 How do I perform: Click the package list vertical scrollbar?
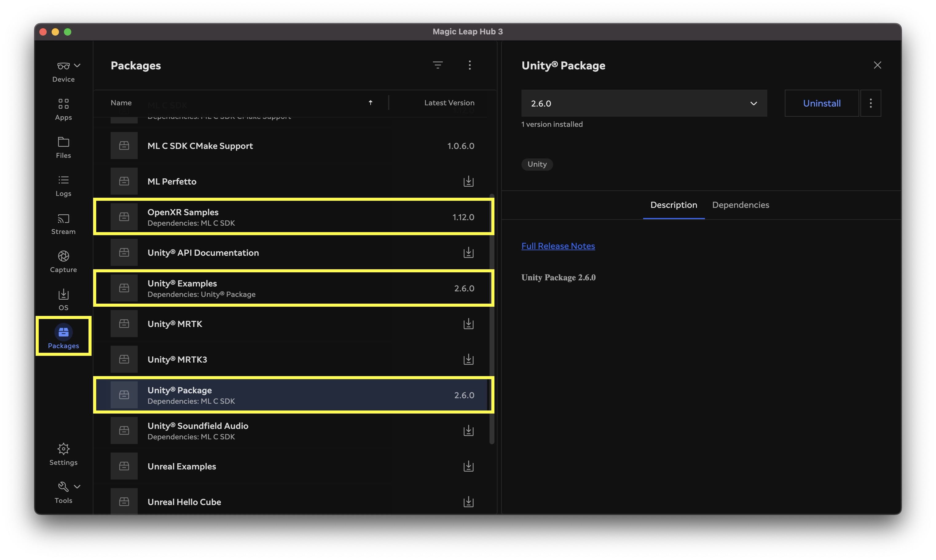click(492, 319)
